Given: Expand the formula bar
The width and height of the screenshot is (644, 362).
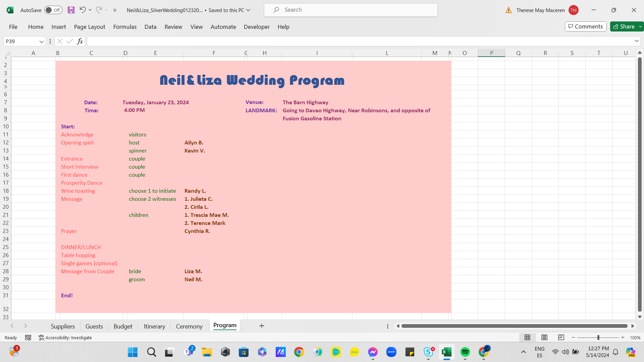Looking at the screenshot, I should 636,41.
